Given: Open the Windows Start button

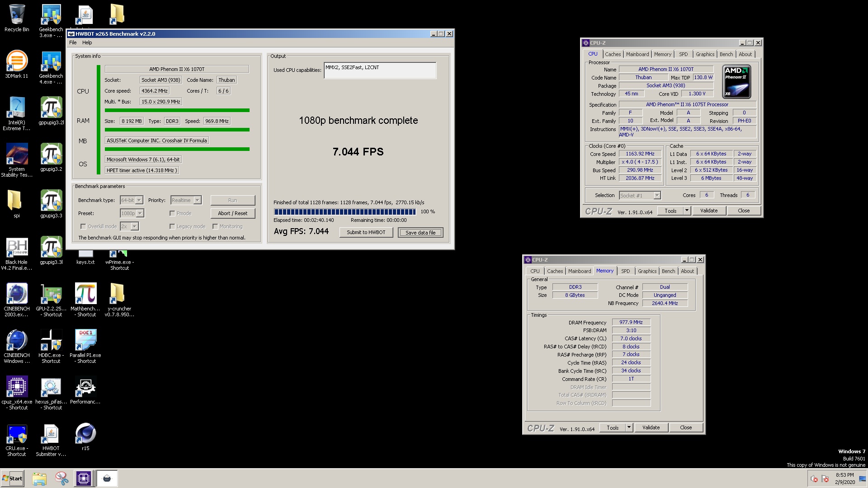Looking at the screenshot, I should click(13, 479).
